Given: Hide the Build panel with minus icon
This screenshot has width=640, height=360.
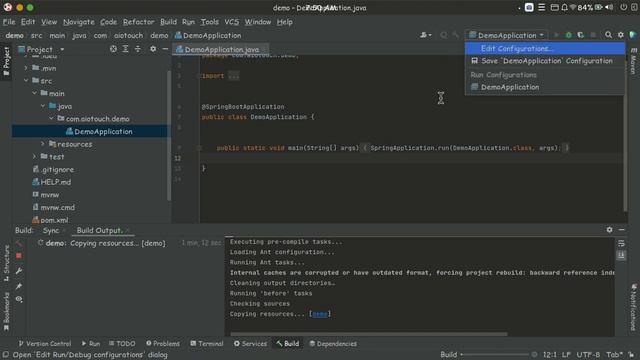Looking at the screenshot, I should point(621,230).
